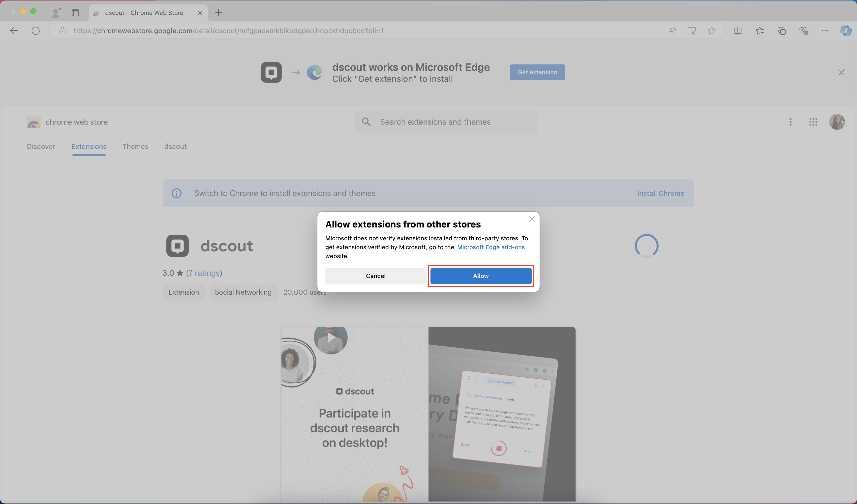857x504 pixels.
Task: Switch to the Extensions tab
Action: click(89, 146)
